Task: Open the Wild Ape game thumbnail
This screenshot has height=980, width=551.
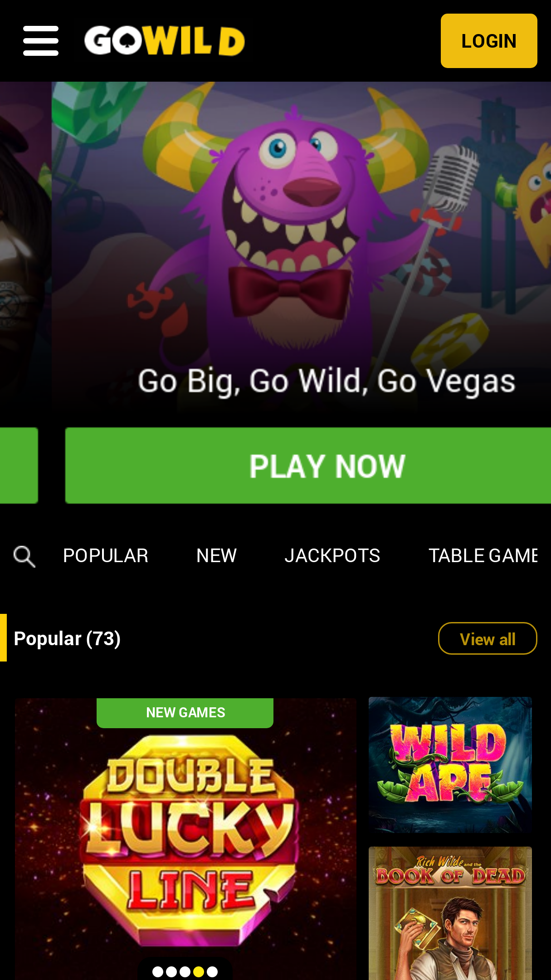Action: point(450,765)
